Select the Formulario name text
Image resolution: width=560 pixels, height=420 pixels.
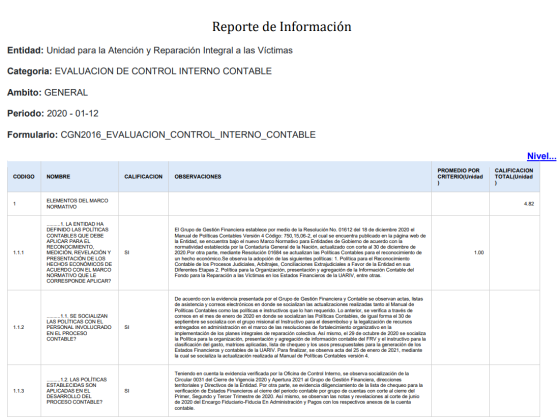pos(188,135)
